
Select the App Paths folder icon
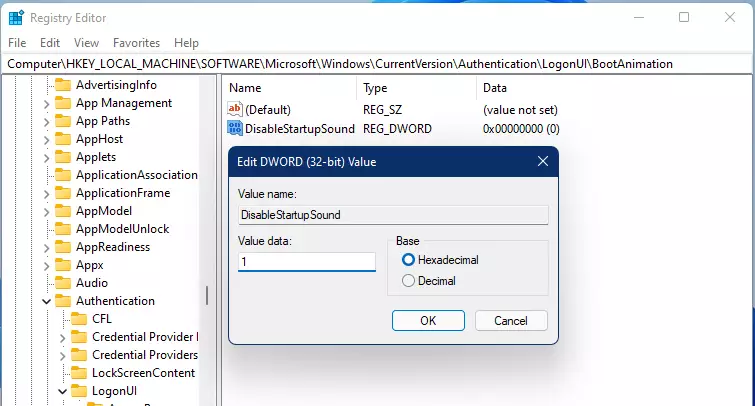[x=63, y=121]
